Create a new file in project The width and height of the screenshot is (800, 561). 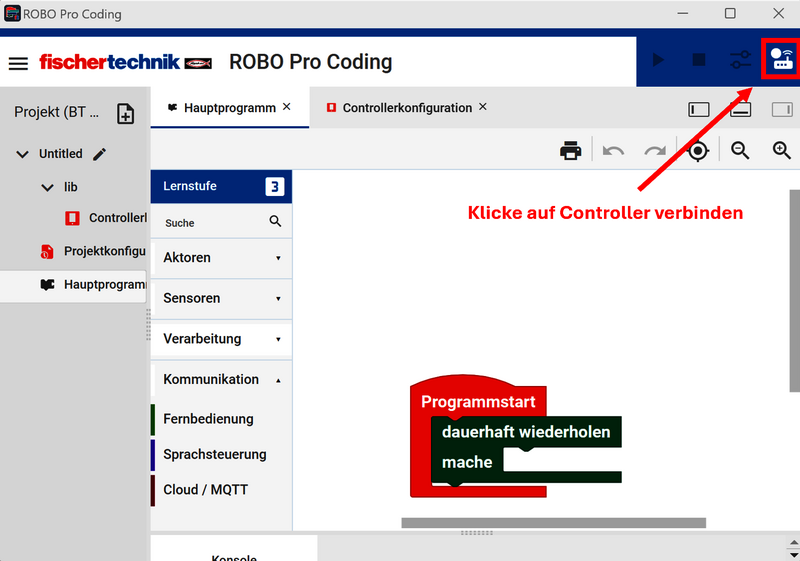tap(126, 113)
